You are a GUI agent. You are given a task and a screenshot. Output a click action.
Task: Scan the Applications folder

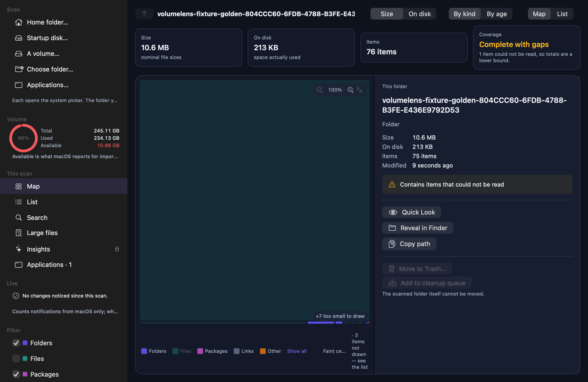[64, 85]
